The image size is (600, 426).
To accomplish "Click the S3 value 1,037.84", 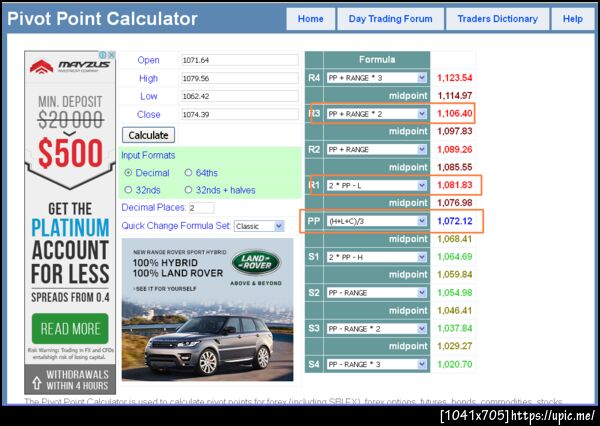I will pyautogui.click(x=455, y=328).
